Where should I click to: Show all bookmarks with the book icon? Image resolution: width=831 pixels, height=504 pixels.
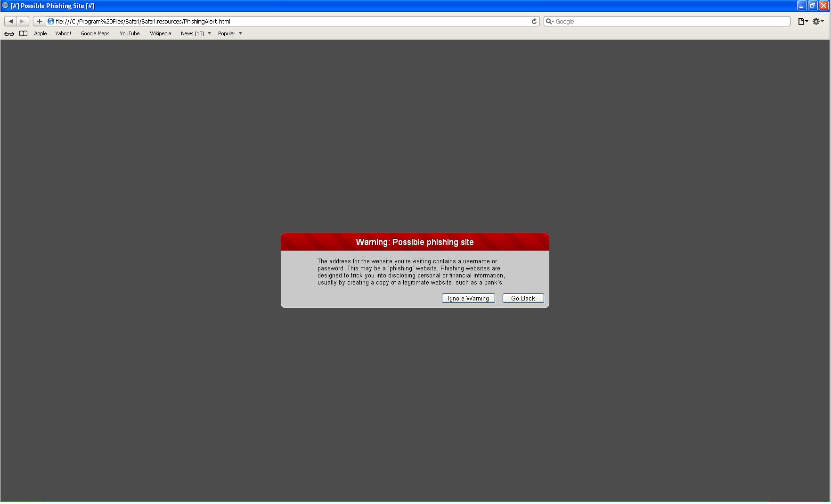click(23, 33)
